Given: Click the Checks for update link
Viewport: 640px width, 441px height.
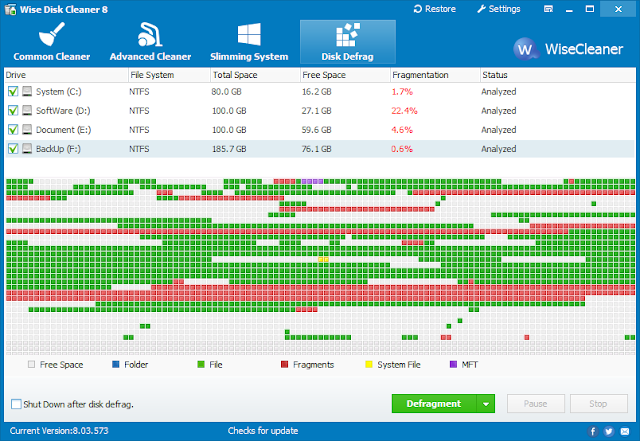Looking at the screenshot, I should click(263, 431).
